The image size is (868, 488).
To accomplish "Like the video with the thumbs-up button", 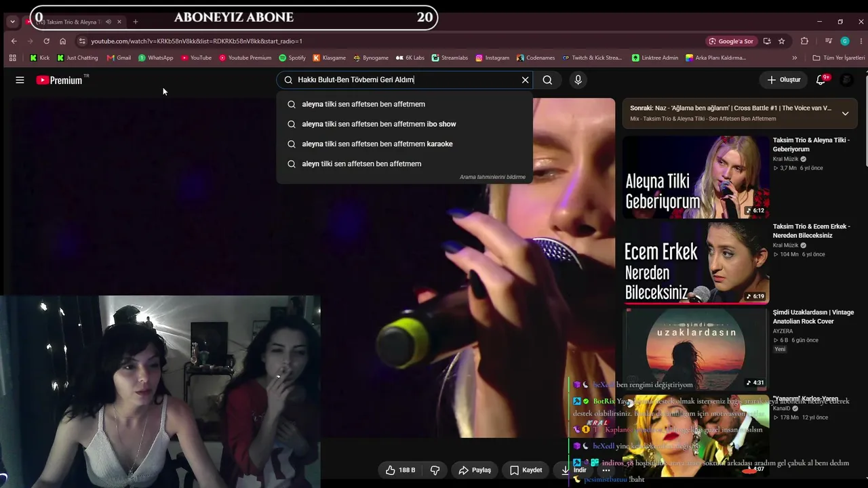I will click(x=400, y=470).
